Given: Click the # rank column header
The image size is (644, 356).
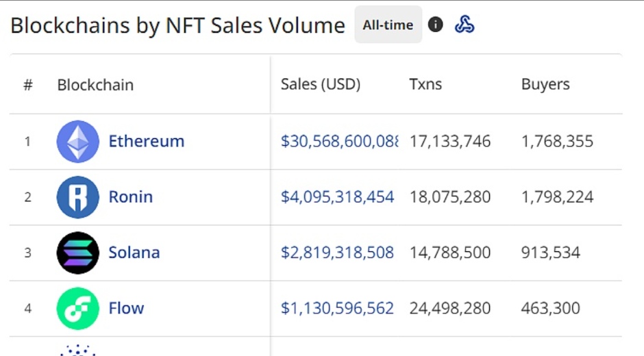Looking at the screenshot, I should 28,86.
